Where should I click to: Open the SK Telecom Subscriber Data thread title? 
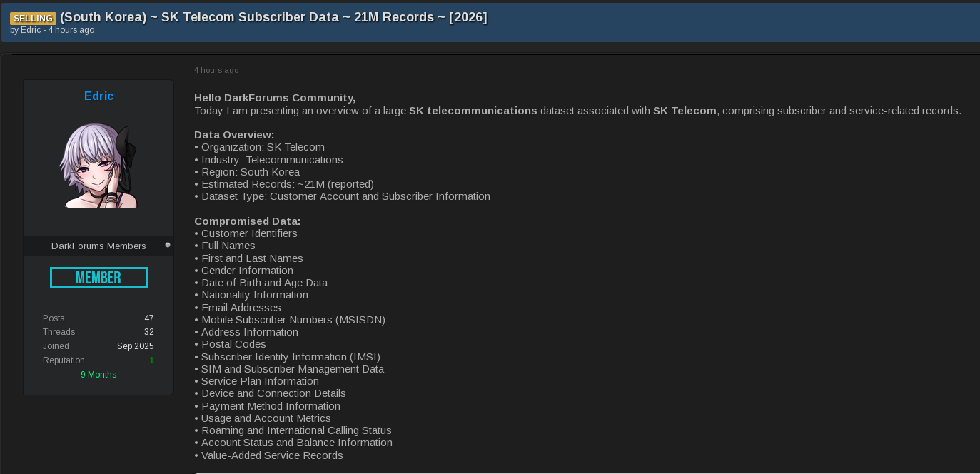pos(273,17)
